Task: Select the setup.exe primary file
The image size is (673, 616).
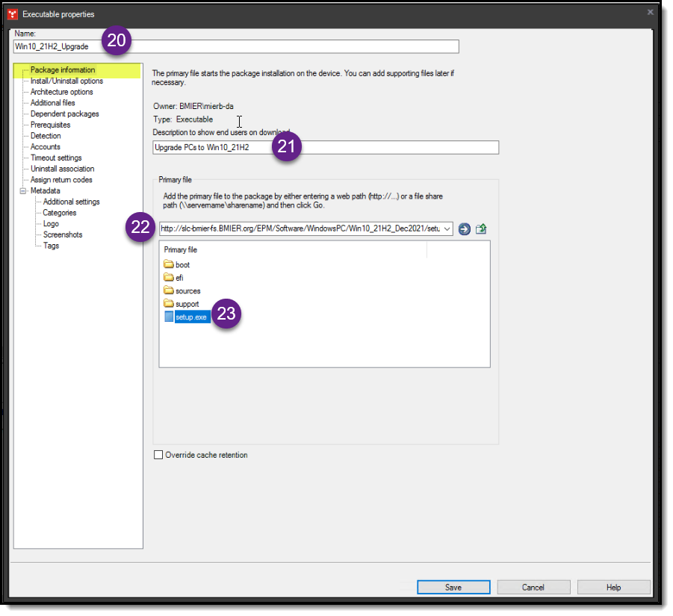Action: pyautogui.click(x=189, y=317)
